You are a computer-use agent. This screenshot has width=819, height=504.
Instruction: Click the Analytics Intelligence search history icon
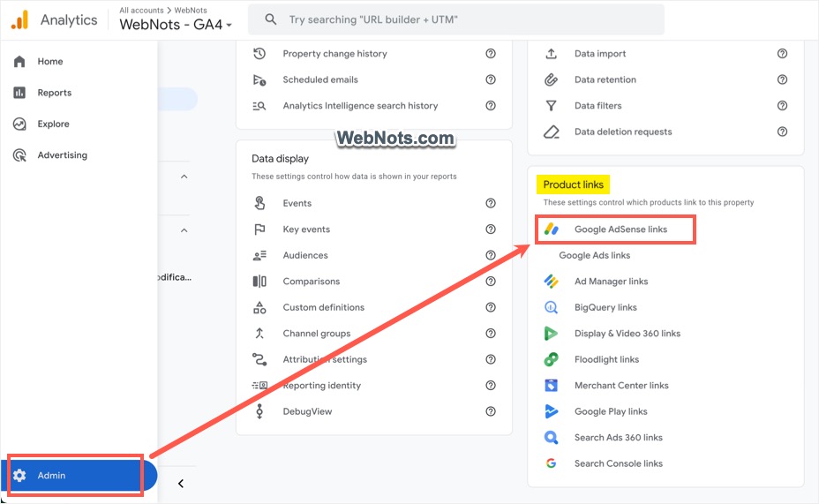pos(259,106)
